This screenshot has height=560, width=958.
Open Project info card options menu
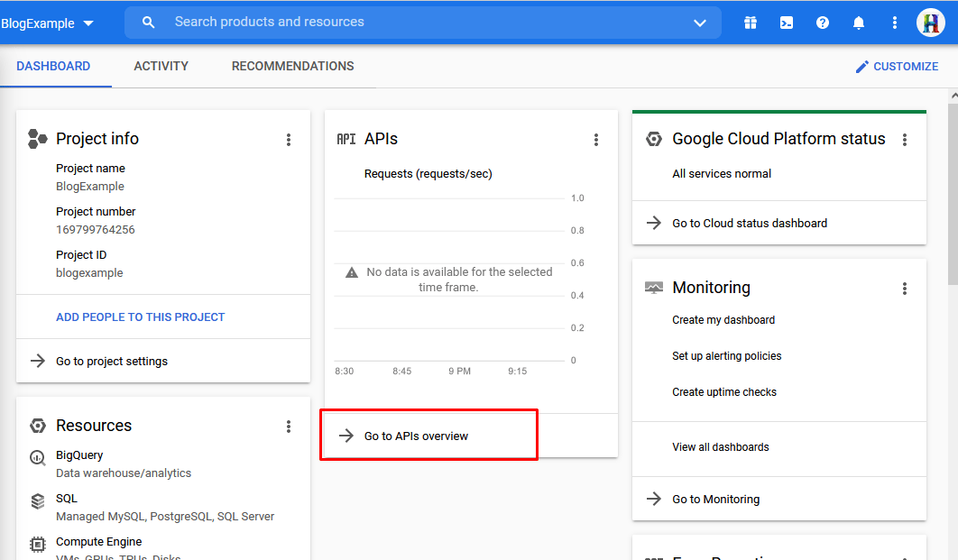click(289, 140)
